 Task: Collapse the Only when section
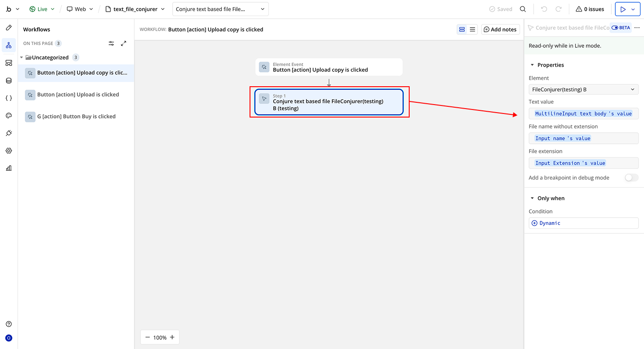(532, 198)
